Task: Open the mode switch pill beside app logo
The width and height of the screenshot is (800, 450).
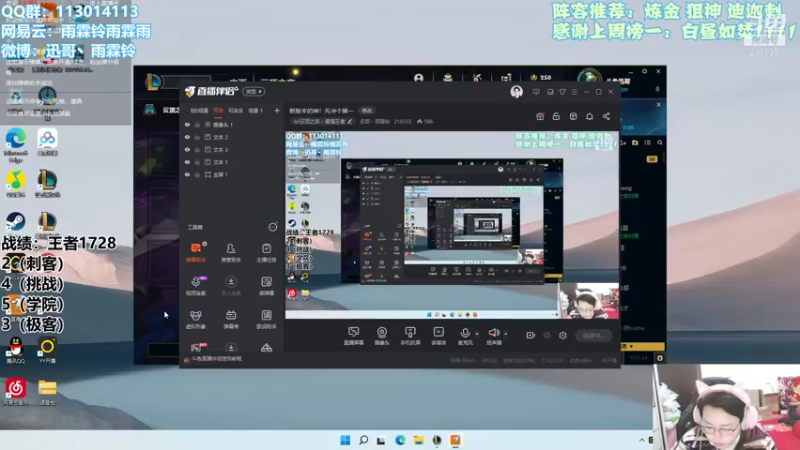Action: pyautogui.click(x=254, y=91)
